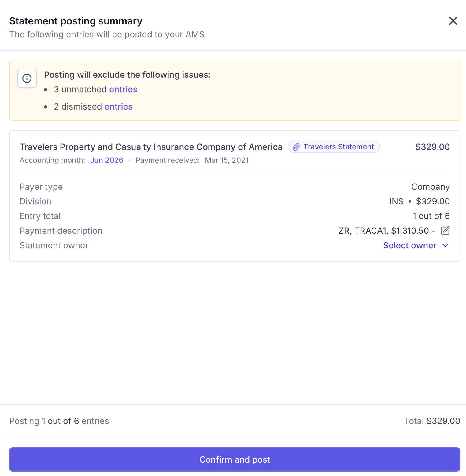
Task: Click the 1 out of 6 entry total value
Action: [431, 216]
